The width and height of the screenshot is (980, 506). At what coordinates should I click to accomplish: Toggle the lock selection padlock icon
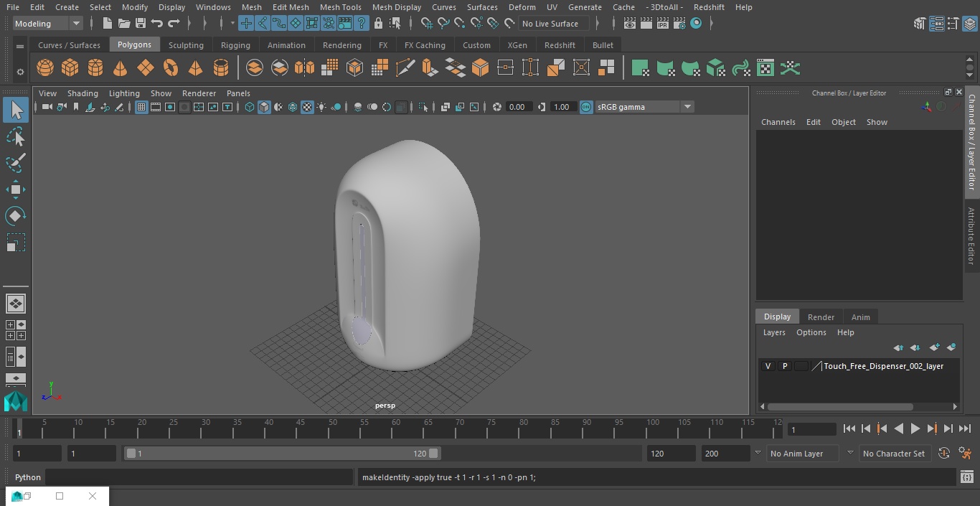pos(378,24)
